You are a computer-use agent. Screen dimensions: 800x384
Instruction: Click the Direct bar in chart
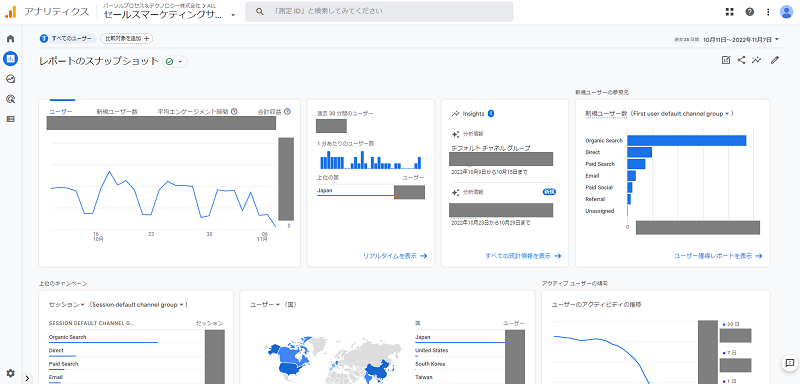[x=640, y=152]
